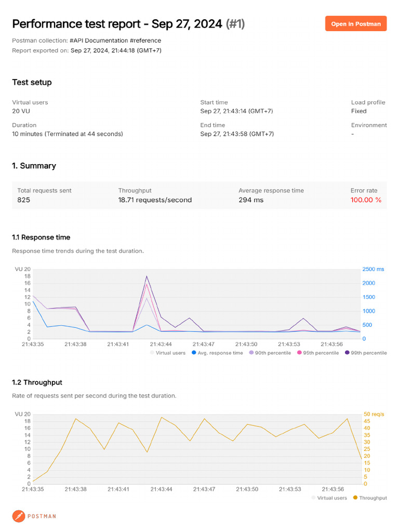Click the orange Postman logo icon
The height and width of the screenshot is (532, 399).
pyautogui.click(x=19, y=516)
